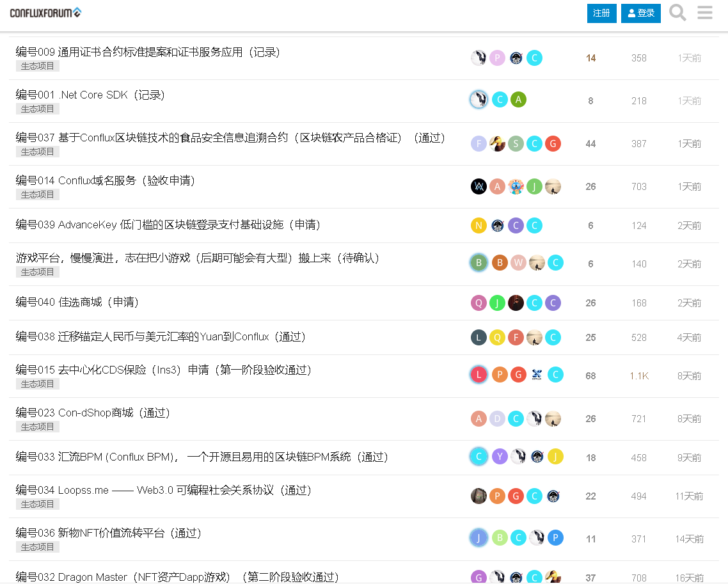Open topic 编号001 .Net Core SDK

[90, 95]
